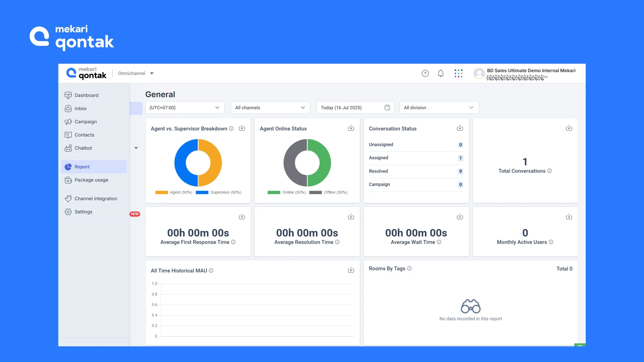Open the Campaign sidebar item
This screenshot has width=644, height=362.
pyautogui.click(x=85, y=122)
